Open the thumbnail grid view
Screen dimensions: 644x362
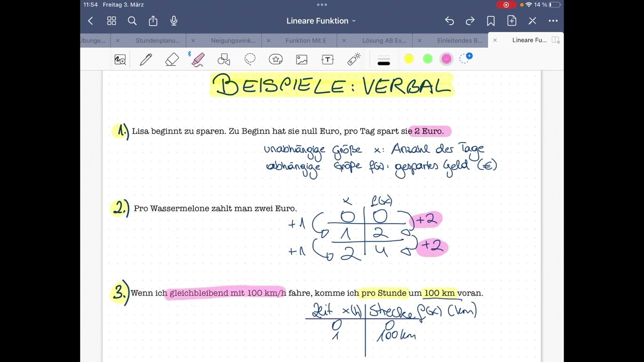pyautogui.click(x=112, y=21)
